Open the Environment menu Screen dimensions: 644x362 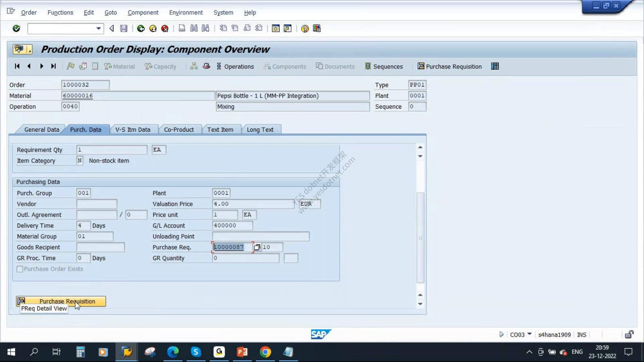[x=186, y=12]
